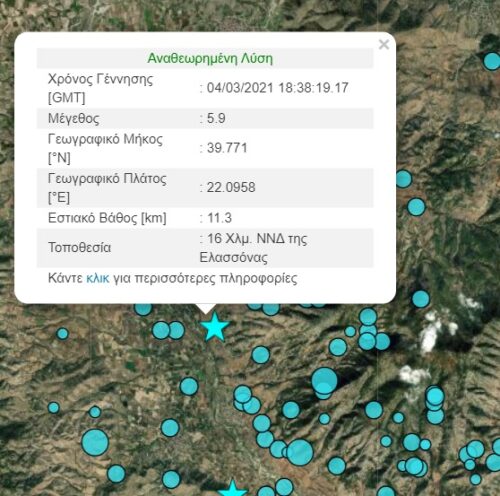
Task: Select the cyan star epicenter marker below popup
Action: [x=216, y=327]
